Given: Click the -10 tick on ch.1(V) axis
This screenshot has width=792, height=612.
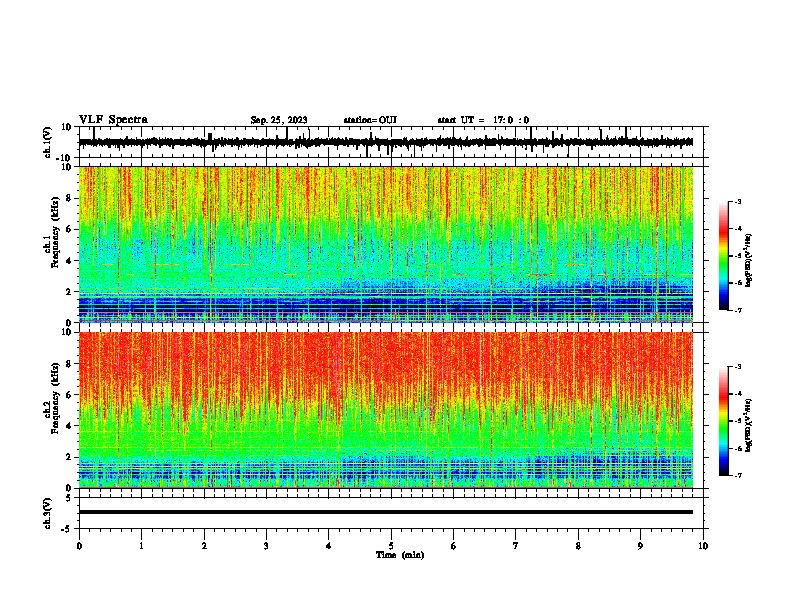Looking at the screenshot, I should pos(65,158).
